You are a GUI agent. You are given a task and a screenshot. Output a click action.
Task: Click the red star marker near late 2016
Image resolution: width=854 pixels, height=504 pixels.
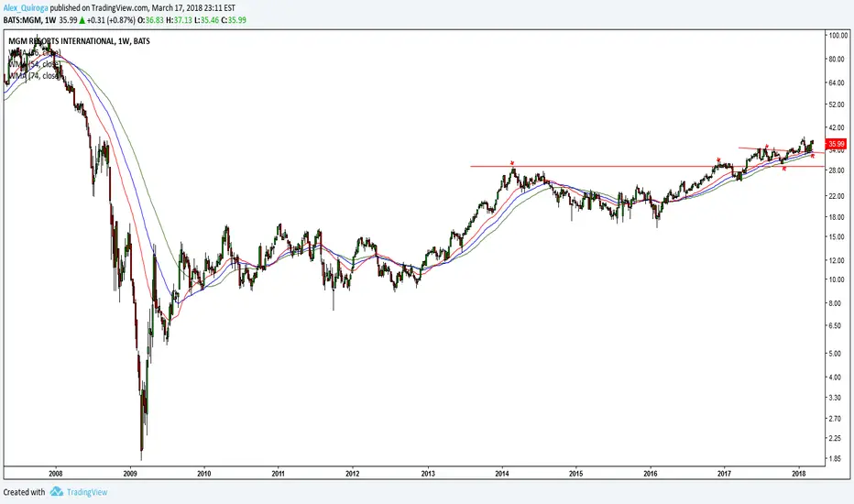pos(718,159)
